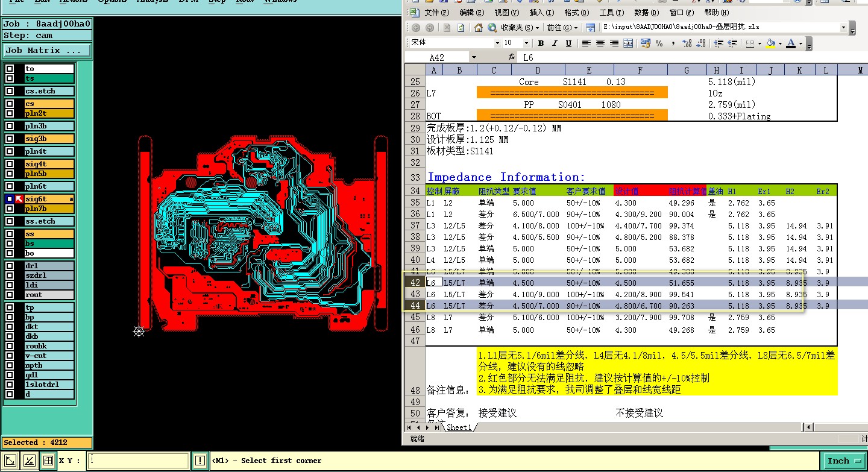Open the Name Box dropdown arrow
Viewport: 868px width, 472px height.
tap(473, 57)
